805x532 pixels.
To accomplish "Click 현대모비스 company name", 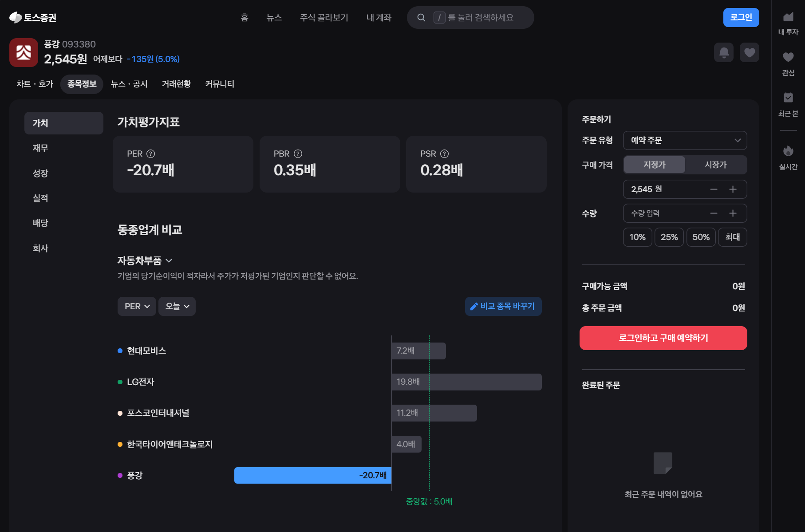I will [146, 351].
